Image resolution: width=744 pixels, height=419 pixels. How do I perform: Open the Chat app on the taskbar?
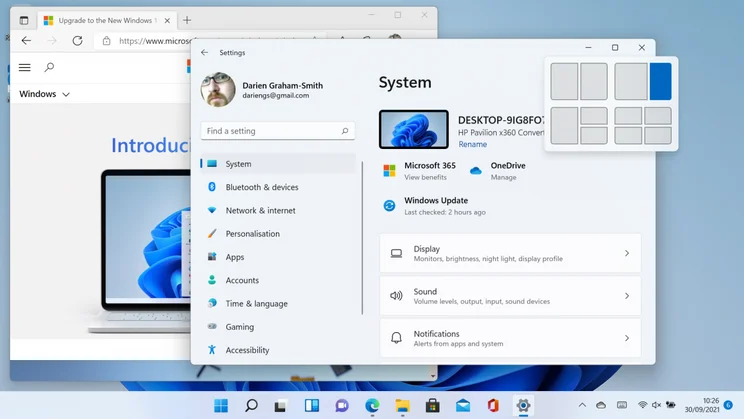point(342,406)
